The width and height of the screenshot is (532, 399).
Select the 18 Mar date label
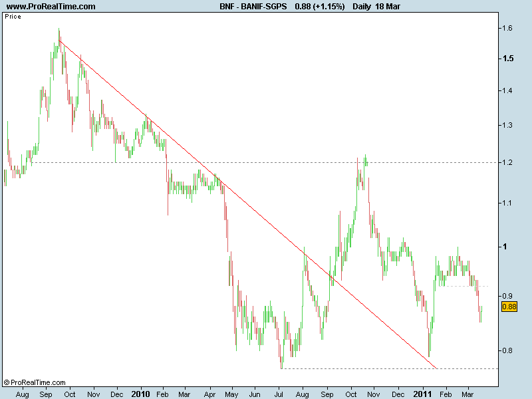pyautogui.click(x=388, y=7)
